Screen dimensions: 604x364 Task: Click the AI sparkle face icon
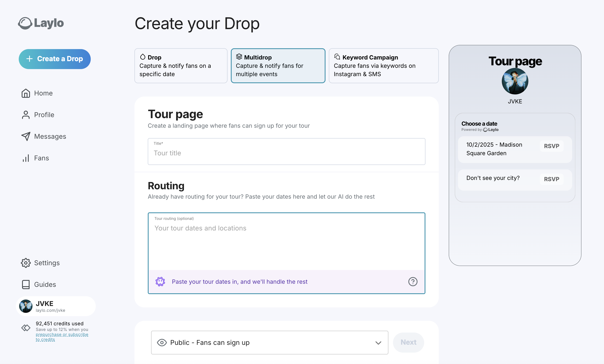160,282
